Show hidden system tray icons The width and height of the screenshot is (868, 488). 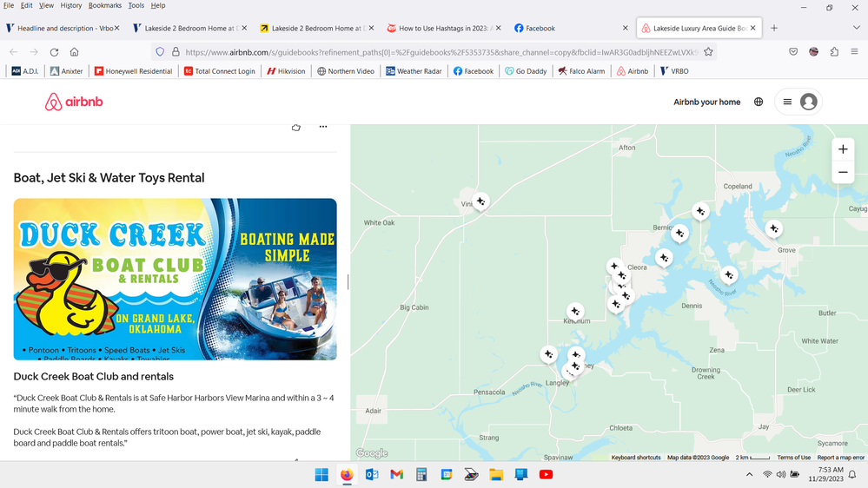[x=749, y=475]
